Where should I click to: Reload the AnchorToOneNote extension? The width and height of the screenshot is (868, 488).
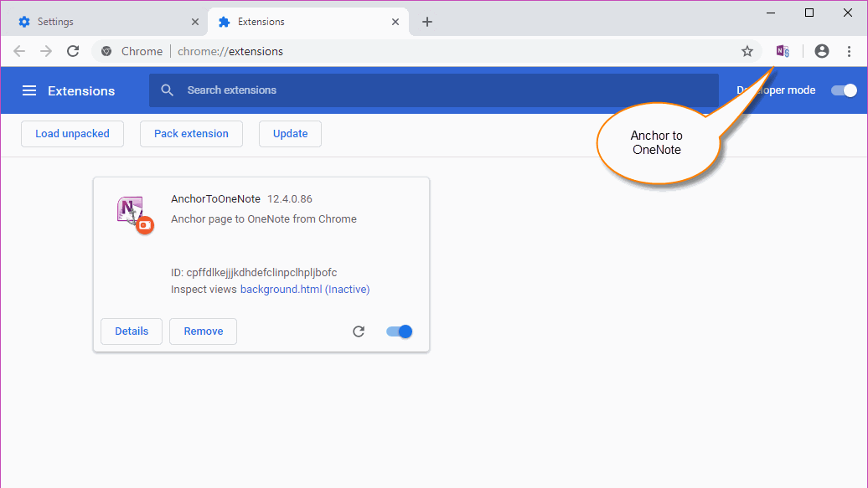359,331
